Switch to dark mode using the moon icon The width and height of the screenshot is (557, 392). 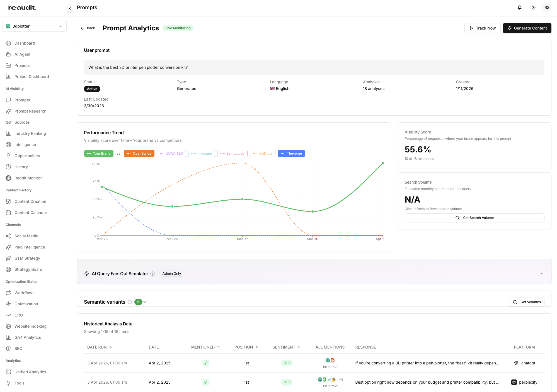coord(533,7)
